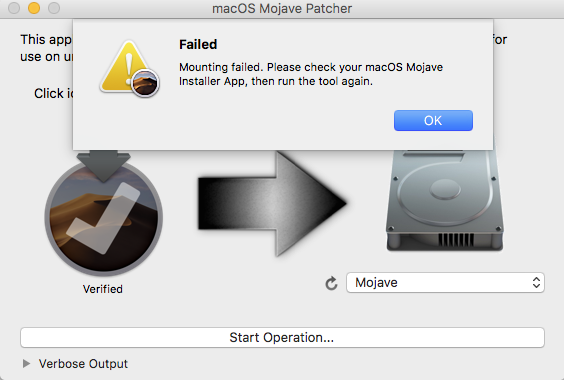Minimize the window with the yellow button
Viewport: 564px width, 380px height.
[x=34, y=8]
